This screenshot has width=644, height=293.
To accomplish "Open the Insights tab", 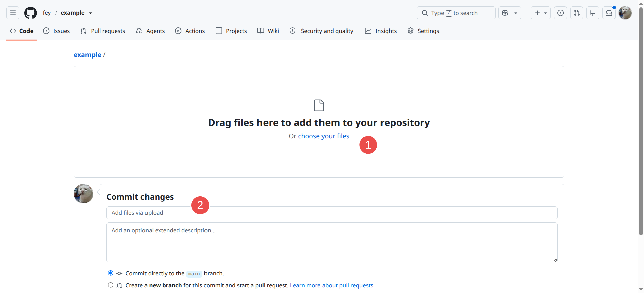I will point(380,31).
